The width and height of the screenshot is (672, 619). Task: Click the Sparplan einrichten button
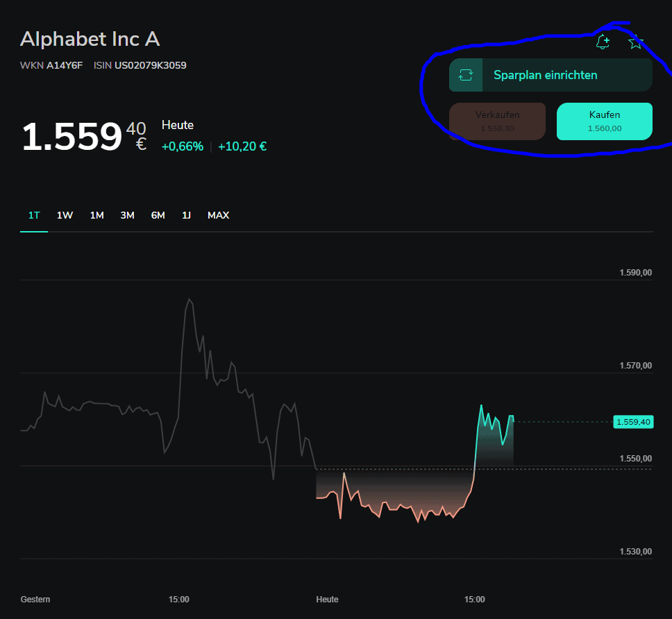tap(551, 75)
